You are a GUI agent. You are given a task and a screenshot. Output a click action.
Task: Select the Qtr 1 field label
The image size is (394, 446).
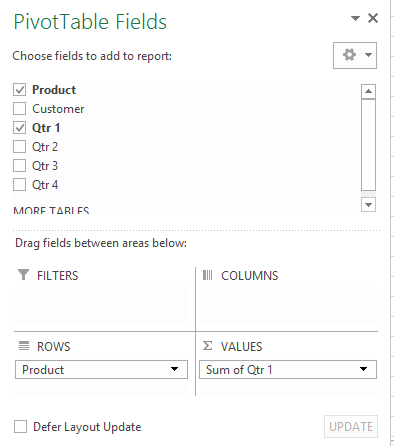(x=46, y=128)
